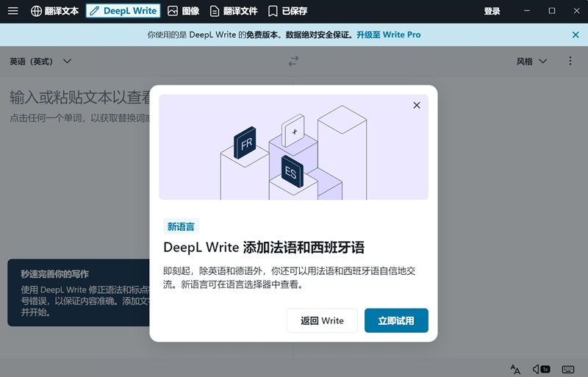Click 立即试用 button

point(396,320)
